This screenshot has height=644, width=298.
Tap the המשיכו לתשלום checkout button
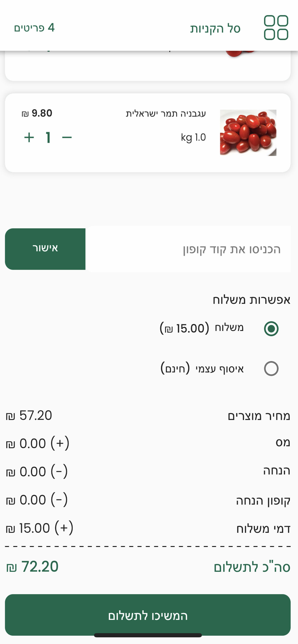click(x=148, y=615)
